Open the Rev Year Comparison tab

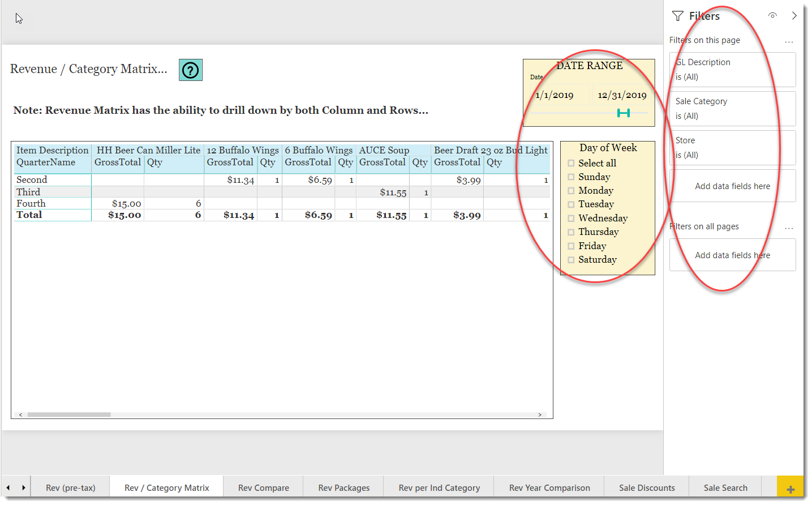click(x=549, y=487)
